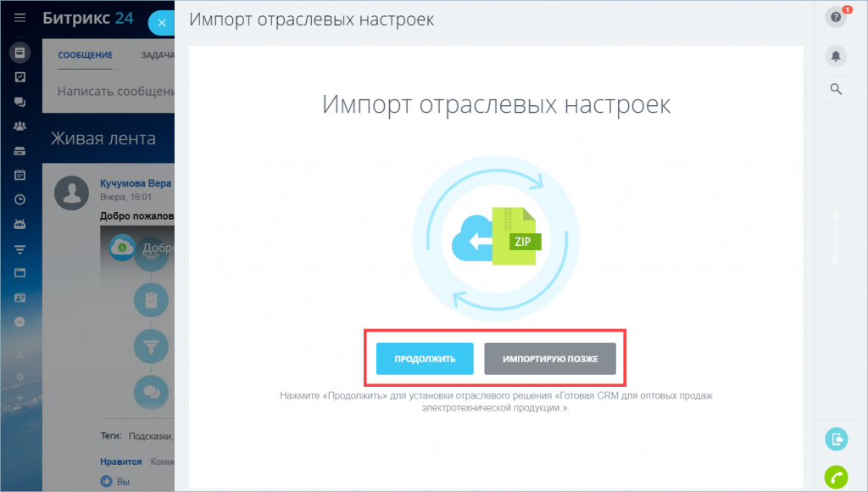The width and height of the screenshot is (868, 492).
Task: Click the search magnifier icon
Action: pos(836,89)
